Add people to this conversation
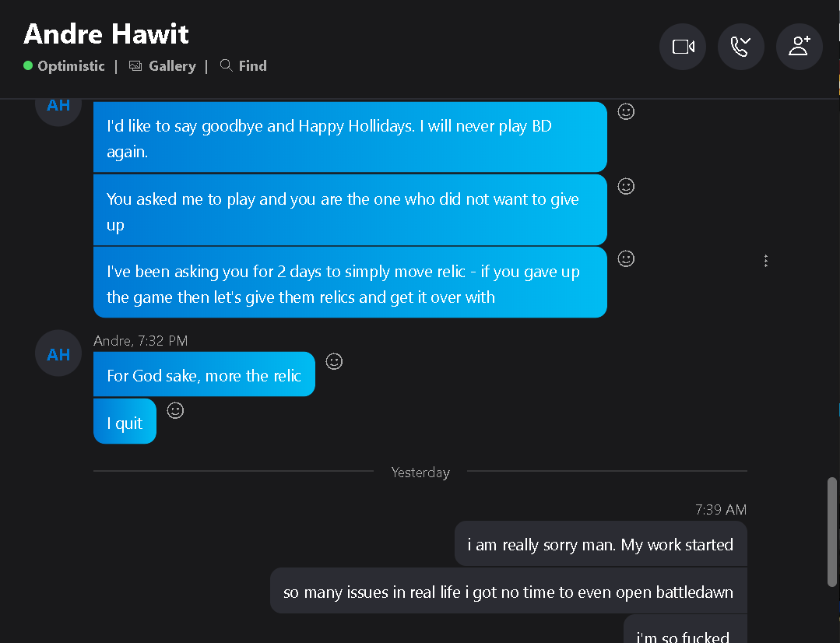Screen dimensions: 840x643 click(x=800, y=47)
